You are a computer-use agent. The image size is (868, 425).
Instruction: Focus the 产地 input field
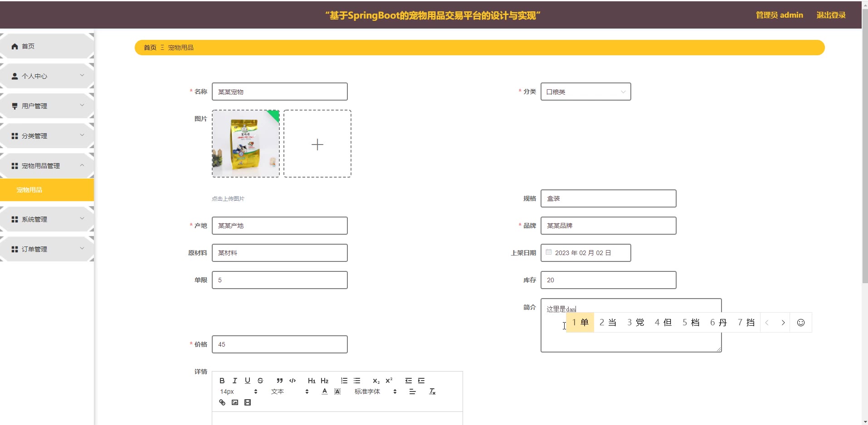point(280,226)
